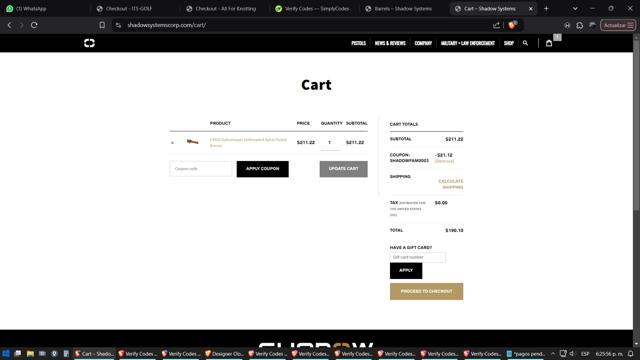Click the Update Cart button

click(343, 169)
